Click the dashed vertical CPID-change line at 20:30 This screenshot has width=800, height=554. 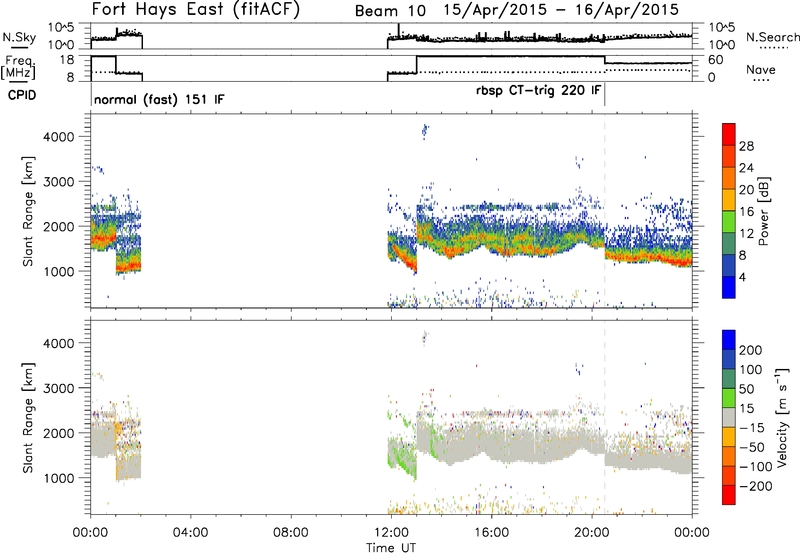pos(605,210)
